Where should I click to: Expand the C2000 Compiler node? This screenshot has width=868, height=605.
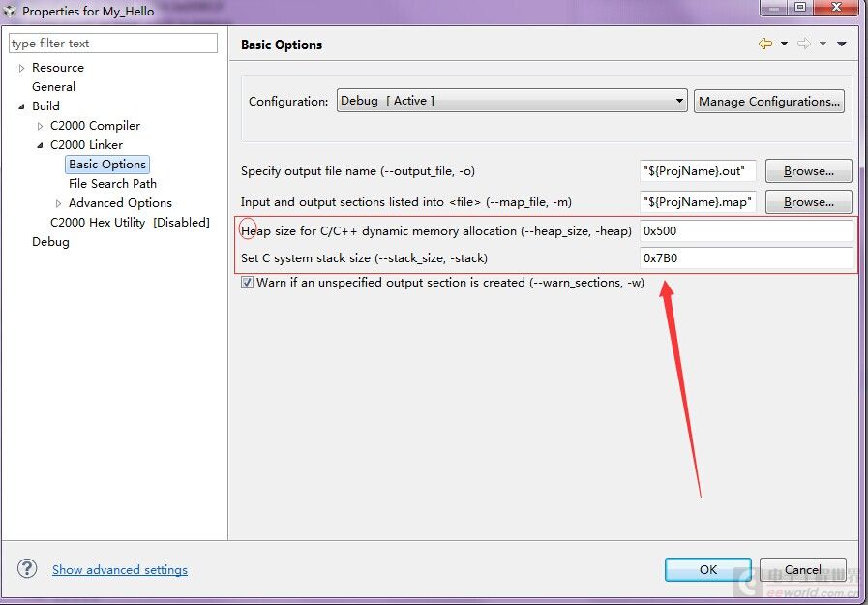coord(40,126)
